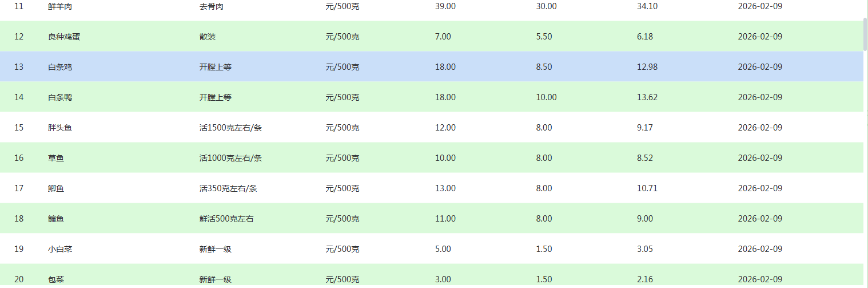Click the 39.00 highest price cell
The image size is (868, 288).
click(x=445, y=6)
